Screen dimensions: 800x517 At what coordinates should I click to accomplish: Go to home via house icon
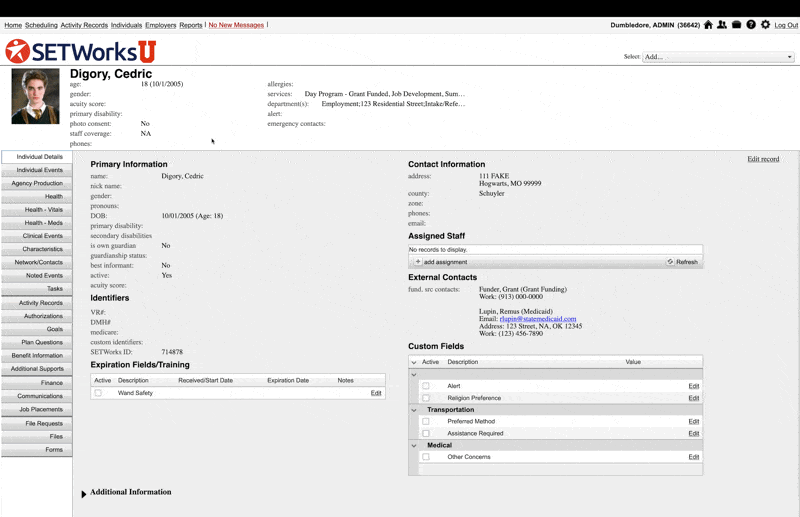coord(708,24)
